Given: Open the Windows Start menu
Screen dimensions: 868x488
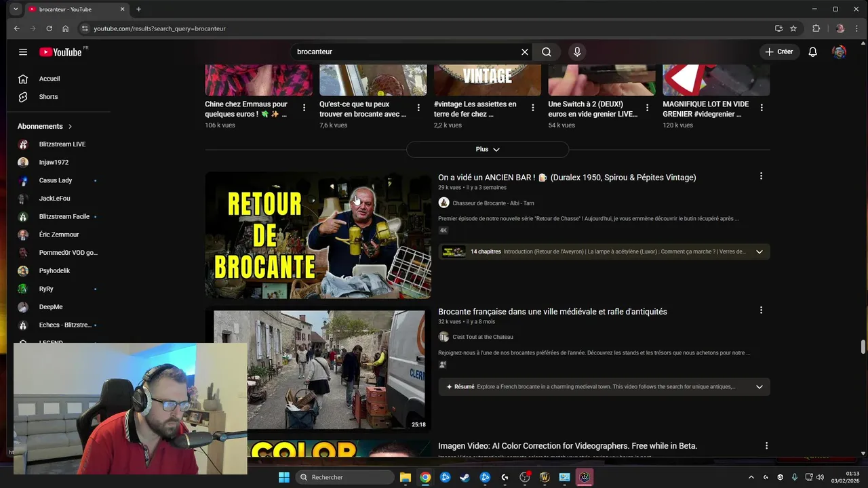Looking at the screenshot, I should tap(283, 477).
